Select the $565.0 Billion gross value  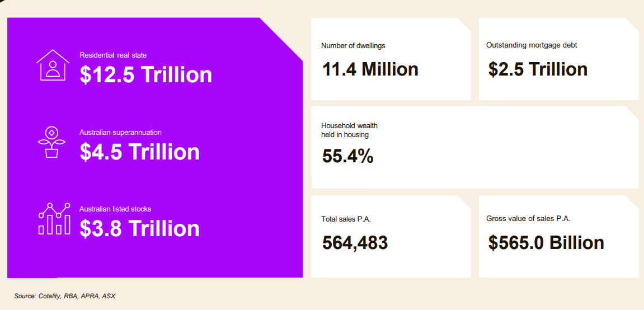coord(546,243)
